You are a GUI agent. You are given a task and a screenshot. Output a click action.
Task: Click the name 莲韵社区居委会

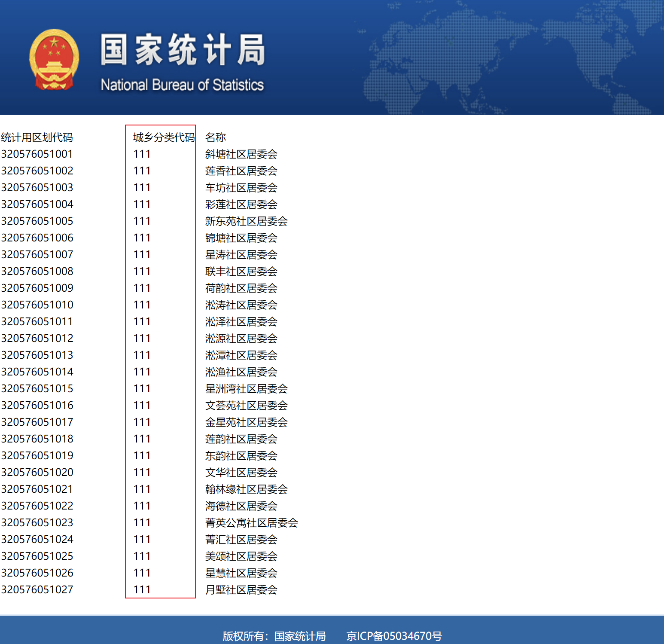(x=241, y=439)
